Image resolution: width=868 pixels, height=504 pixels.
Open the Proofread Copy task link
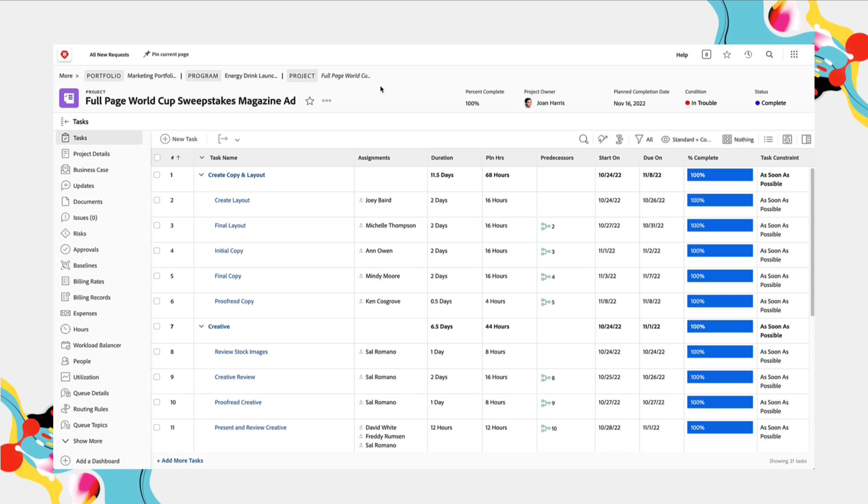(x=234, y=301)
